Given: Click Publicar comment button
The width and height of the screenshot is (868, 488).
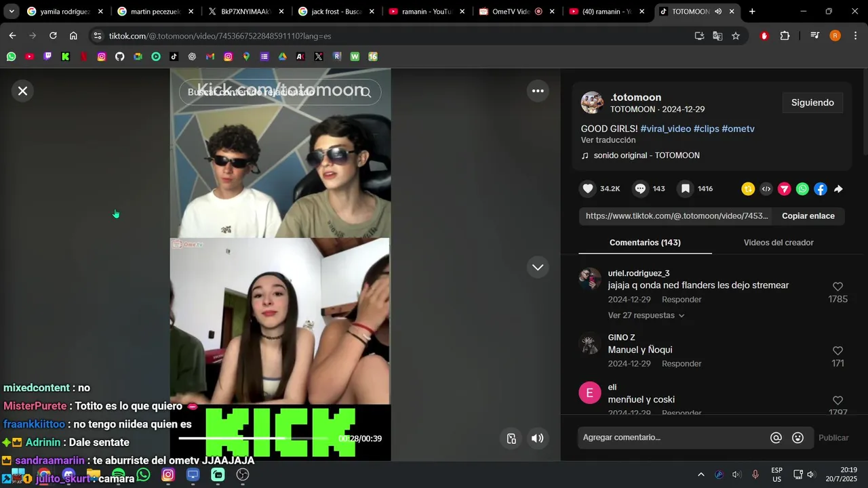Looking at the screenshot, I should pyautogui.click(x=833, y=438).
